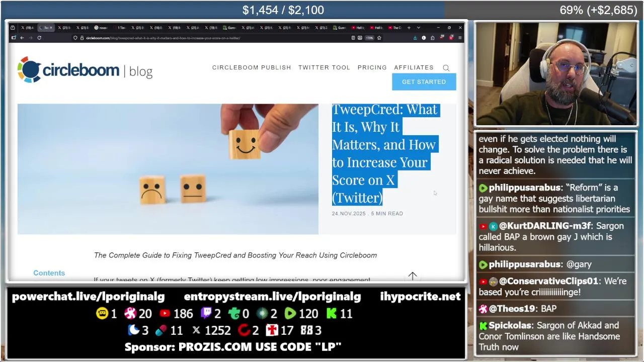Click the smiley blocks hero image

click(168, 169)
